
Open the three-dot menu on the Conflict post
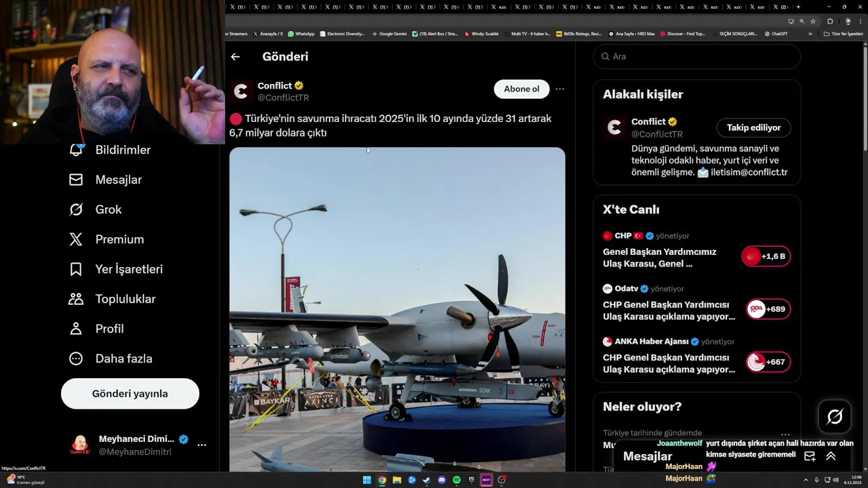coord(559,89)
